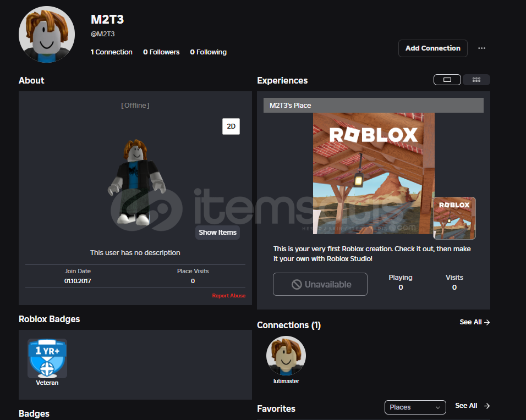Image resolution: width=526 pixels, height=420 pixels.
Task: Click the M2T3 display name heading
Action: [107, 19]
